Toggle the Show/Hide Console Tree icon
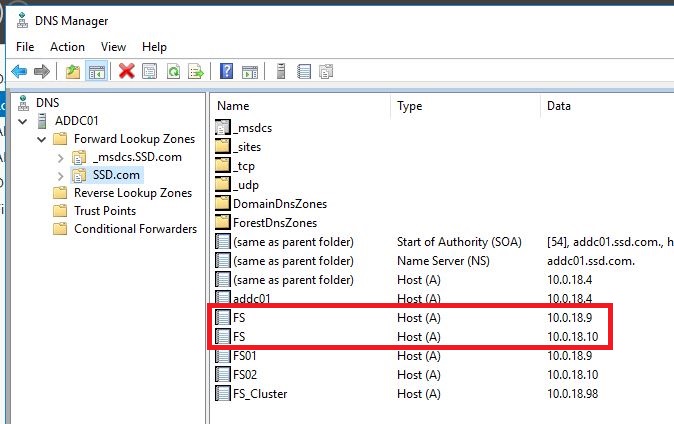This screenshot has width=674, height=424. click(97, 71)
